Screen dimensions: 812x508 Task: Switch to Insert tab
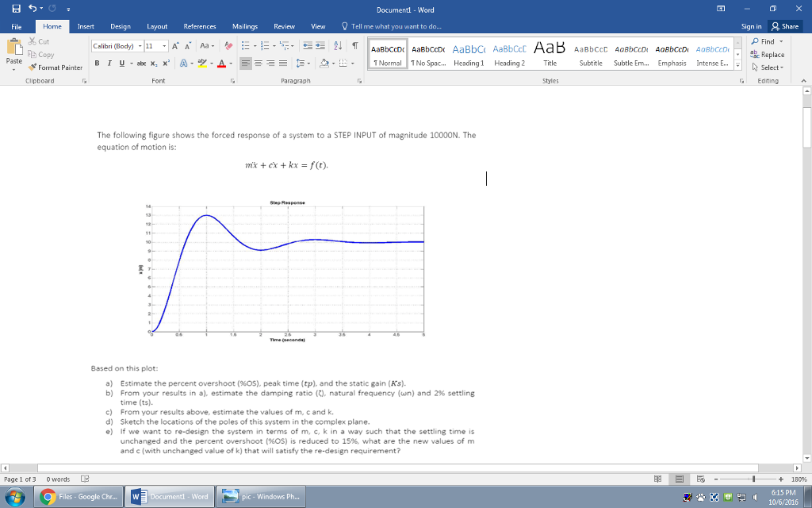click(x=86, y=26)
